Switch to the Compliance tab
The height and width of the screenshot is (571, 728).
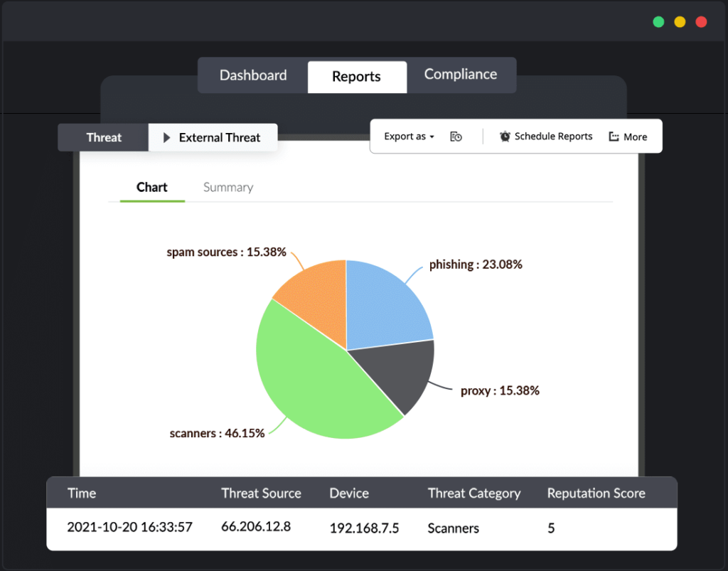461,74
